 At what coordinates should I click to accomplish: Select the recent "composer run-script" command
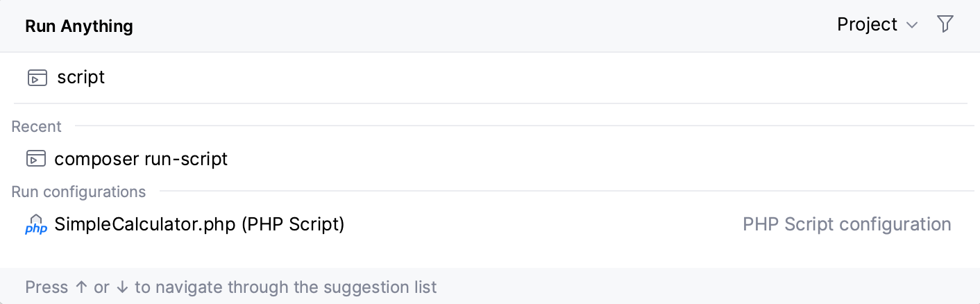tap(141, 159)
